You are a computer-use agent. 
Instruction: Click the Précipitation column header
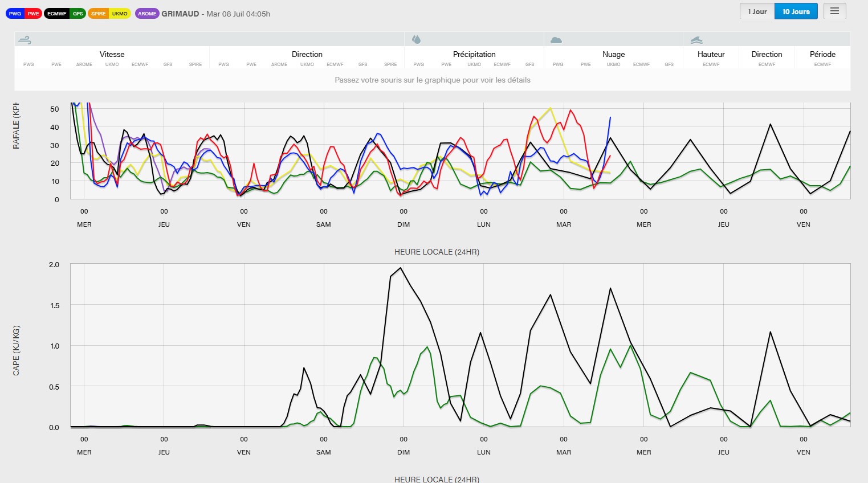474,54
